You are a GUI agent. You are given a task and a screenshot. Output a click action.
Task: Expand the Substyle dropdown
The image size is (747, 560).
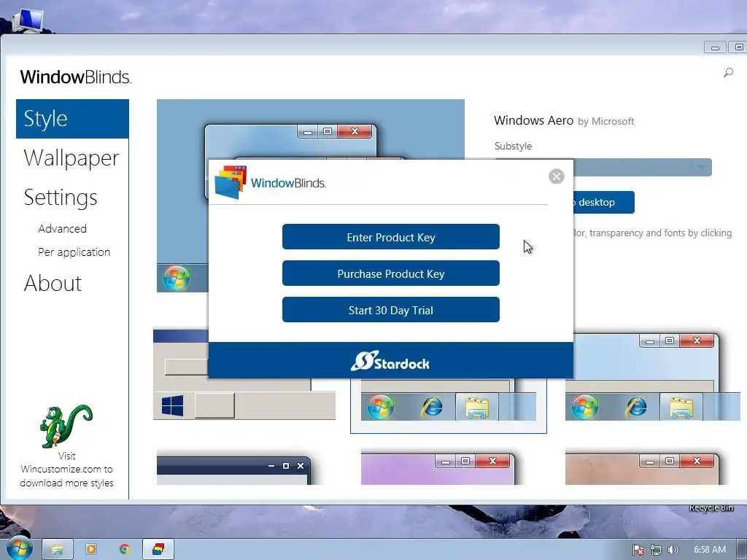click(x=701, y=167)
